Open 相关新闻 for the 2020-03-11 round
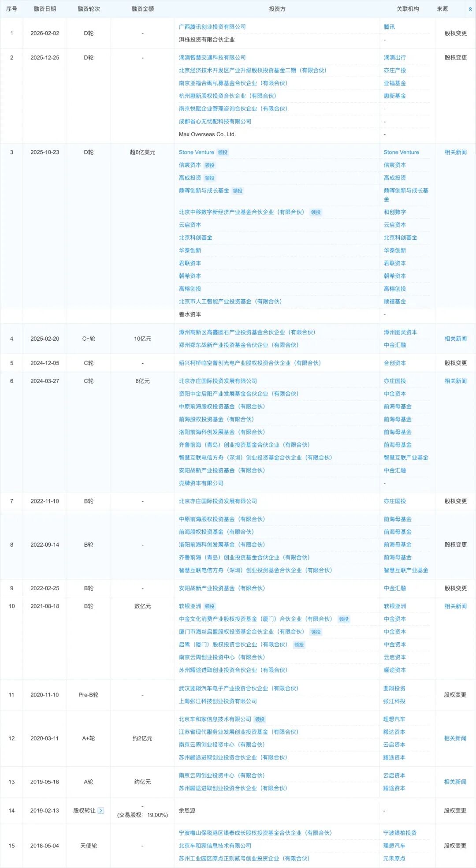 [455, 738]
